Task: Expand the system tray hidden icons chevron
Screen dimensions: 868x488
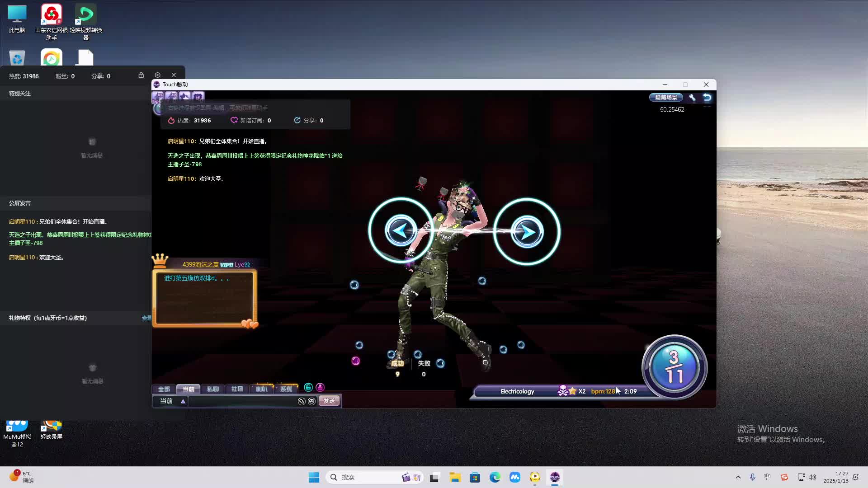Action: 738,477
